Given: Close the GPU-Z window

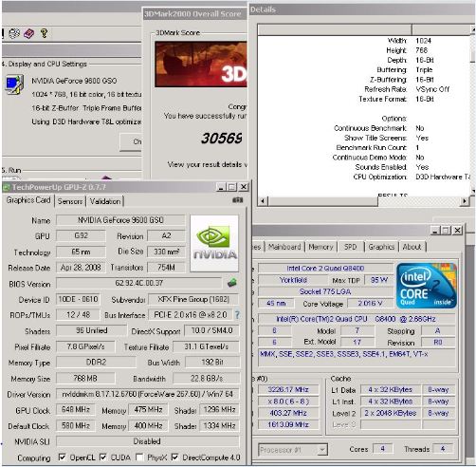Looking at the screenshot, I should point(244,187).
